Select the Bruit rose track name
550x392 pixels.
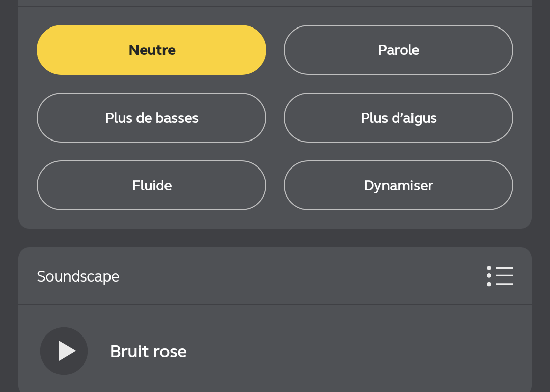coord(148,351)
